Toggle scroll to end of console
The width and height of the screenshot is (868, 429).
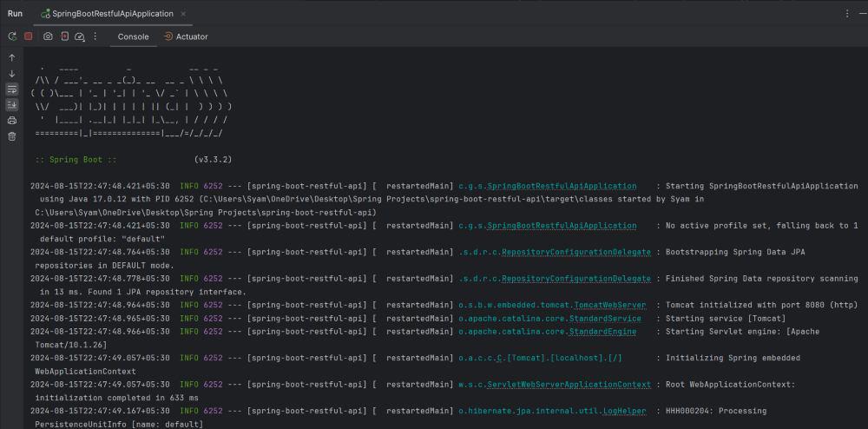click(12, 104)
